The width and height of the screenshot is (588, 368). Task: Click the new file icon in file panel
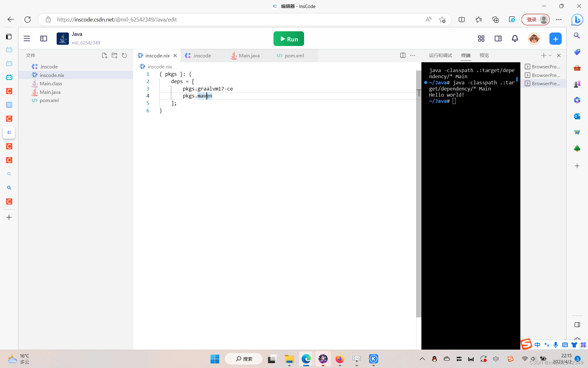(x=104, y=56)
